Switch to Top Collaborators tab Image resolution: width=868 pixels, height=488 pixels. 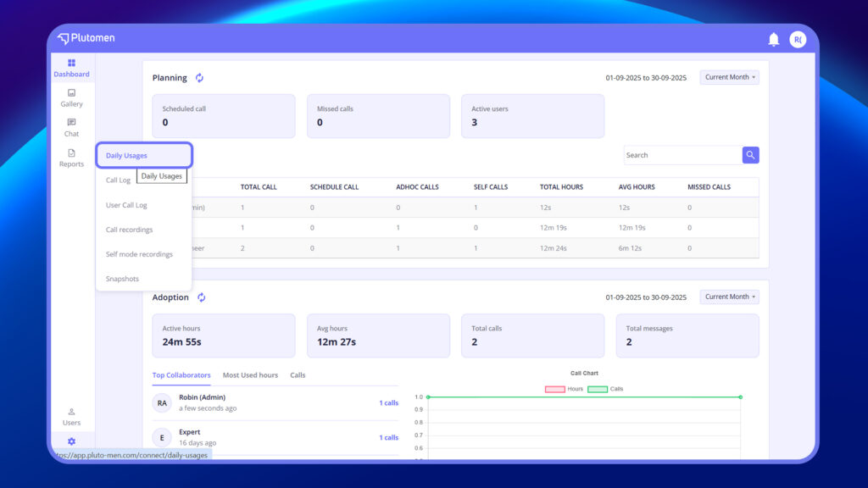(181, 375)
